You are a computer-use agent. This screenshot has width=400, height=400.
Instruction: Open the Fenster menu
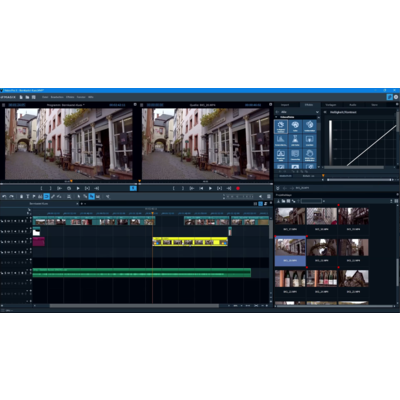coord(81,97)
